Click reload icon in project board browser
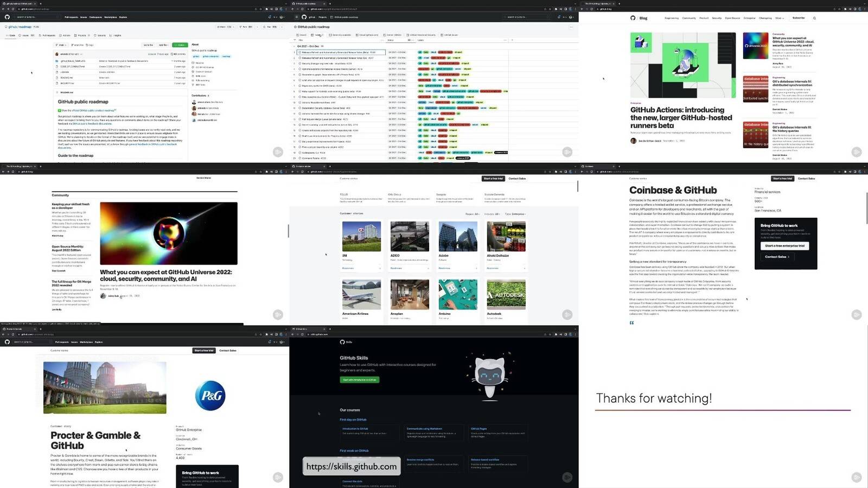The width and height of the screenshot is (868, 488). click(302, 9)
